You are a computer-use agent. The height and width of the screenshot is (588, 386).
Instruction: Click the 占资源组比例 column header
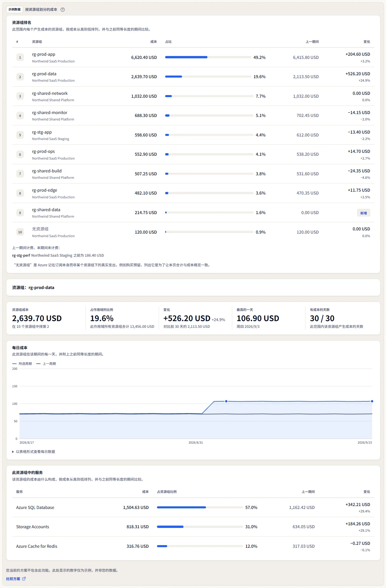[x=167, y=492]
